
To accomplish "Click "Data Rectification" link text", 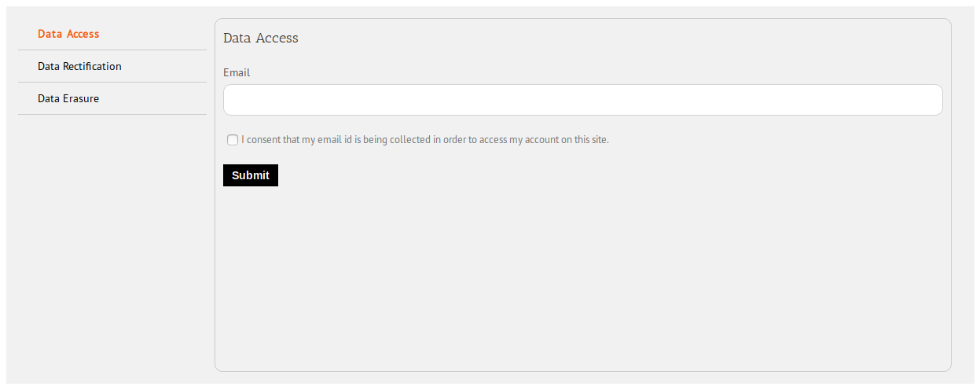I will click(79, 66).
